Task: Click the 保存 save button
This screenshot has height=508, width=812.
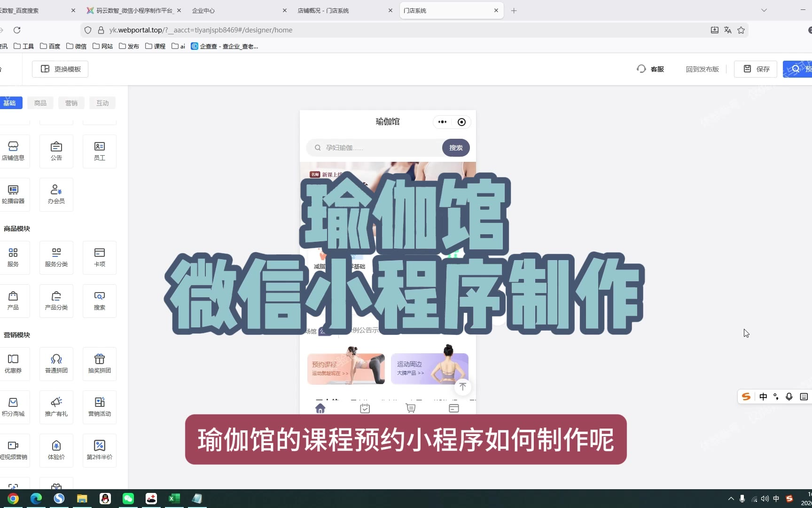Action: point(756,69)
